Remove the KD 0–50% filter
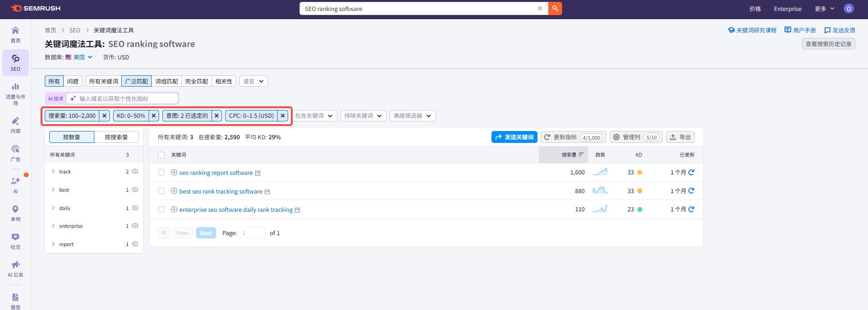Viewport: 868px width, 310px height. point(154,116)
